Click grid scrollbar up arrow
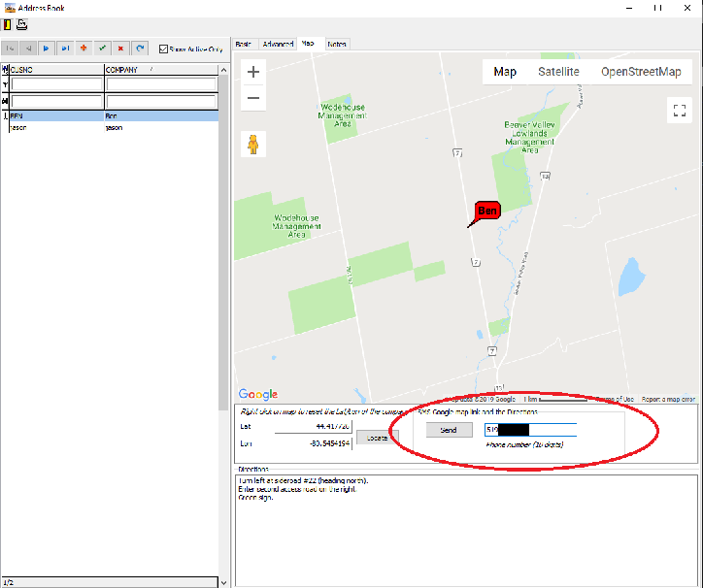This screenshot has height=588, width=703. tap(223, 70)
